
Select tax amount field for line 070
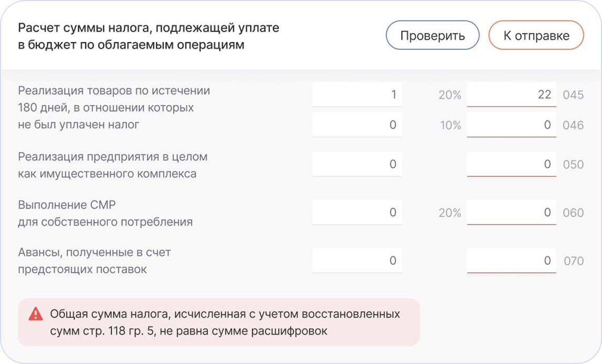pyautogui.click(x=511, y=261)
